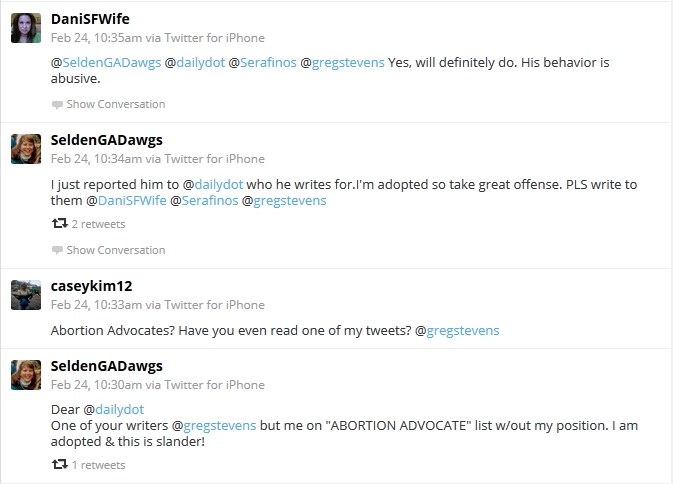This screenshot has width=673, height=484.
Task: Open @dailydot mention after the word Dear
Action: pyautogui.click(x=114, y=409)
